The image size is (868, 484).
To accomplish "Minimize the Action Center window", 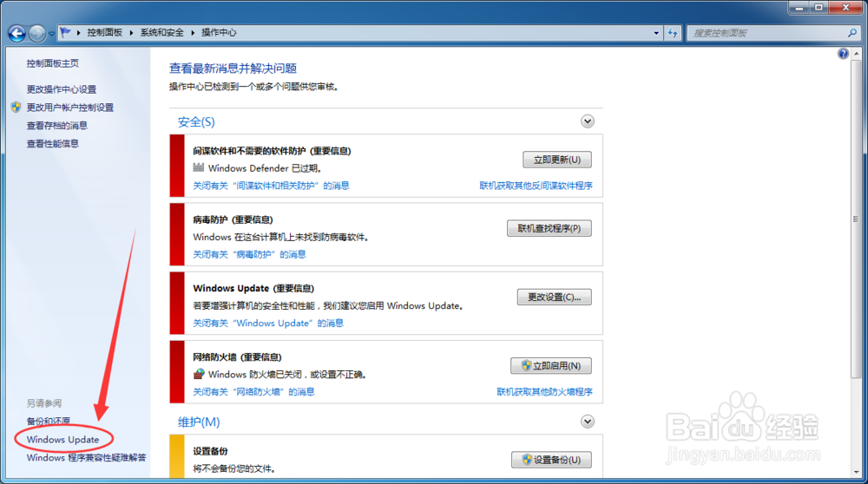I will tap(799, 8).
